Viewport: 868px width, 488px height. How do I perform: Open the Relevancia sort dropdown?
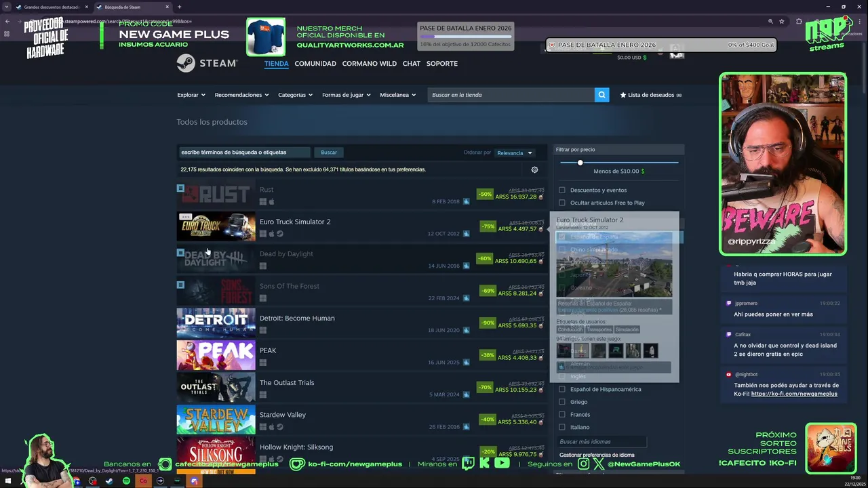pyautogui.click(x=515, y=152)
